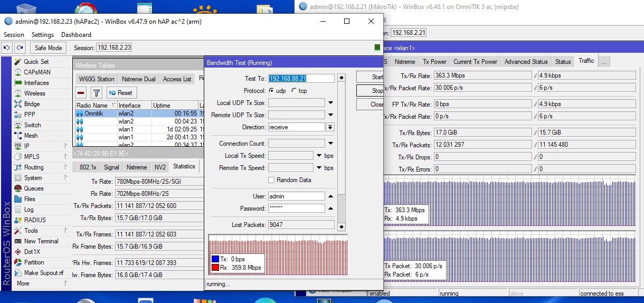Select the tcp protocol radio button

tap(294, 91)
